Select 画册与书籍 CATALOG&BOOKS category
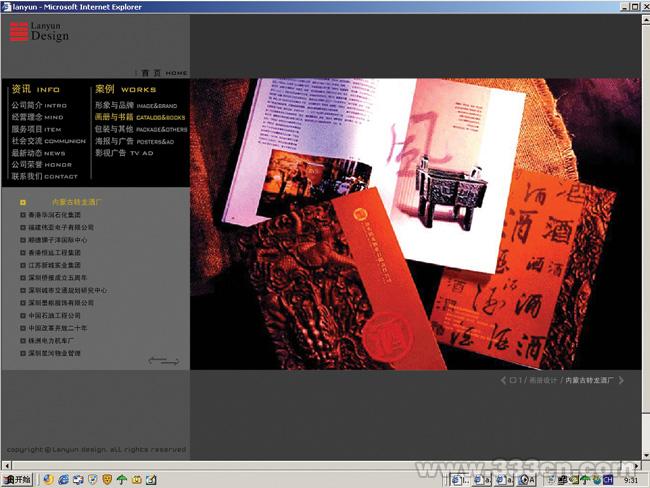 click(x=139, y=117)
